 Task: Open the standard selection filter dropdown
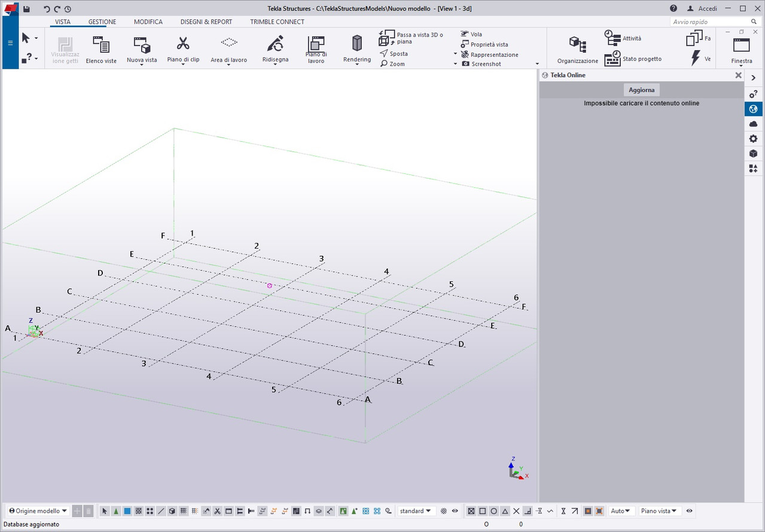(x=416, y=511)
